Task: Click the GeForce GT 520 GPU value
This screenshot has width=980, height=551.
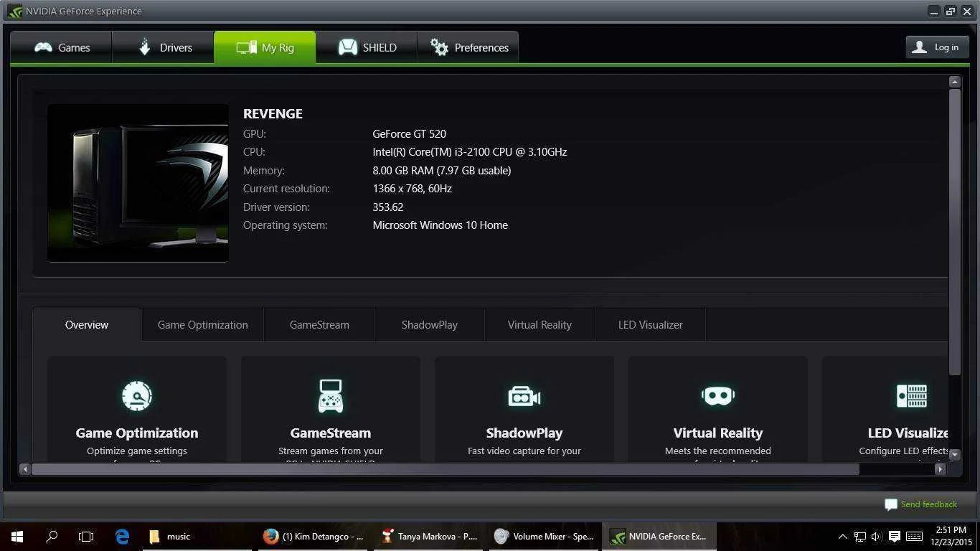Action: (x=409, y=134)
